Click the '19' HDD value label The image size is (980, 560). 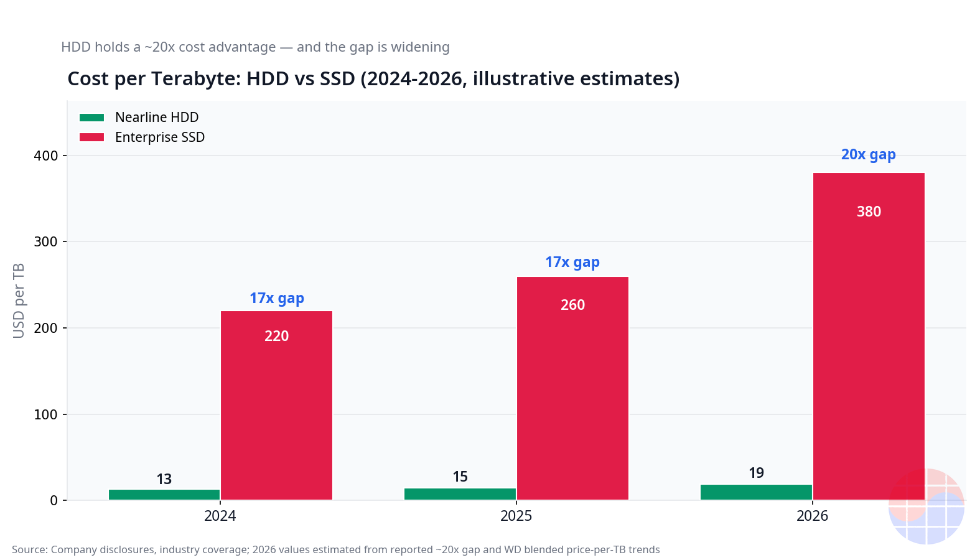757,473
